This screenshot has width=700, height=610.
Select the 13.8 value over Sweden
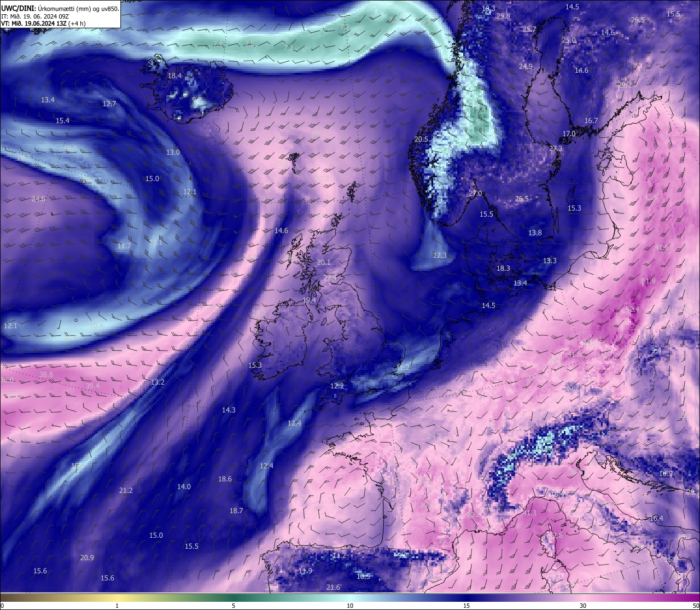pyautogui.click(x=535, y=233)
